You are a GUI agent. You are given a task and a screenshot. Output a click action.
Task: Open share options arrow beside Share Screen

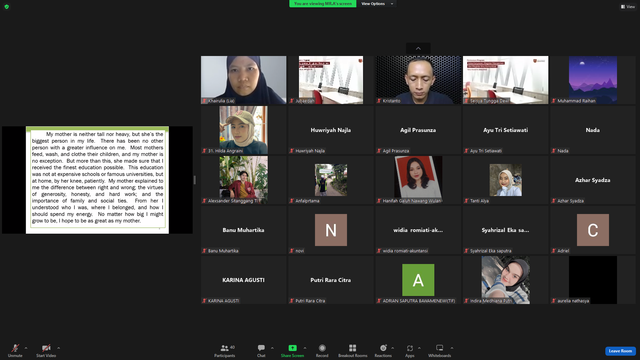coord(305,348)
